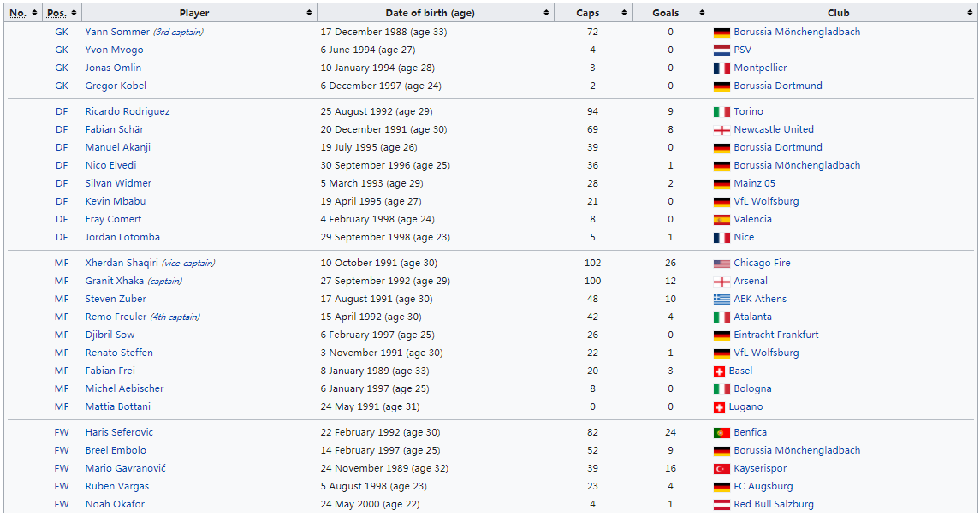Sort table by the Goals column arrows
Viewport: 980px width, 516px height.
[x=702, y=13]
